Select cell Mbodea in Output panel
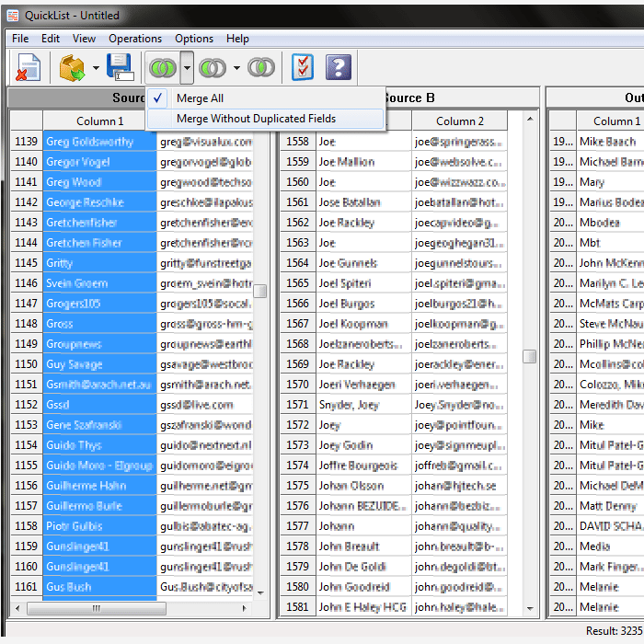The image size is (644, 644). [x=610, y=223]
